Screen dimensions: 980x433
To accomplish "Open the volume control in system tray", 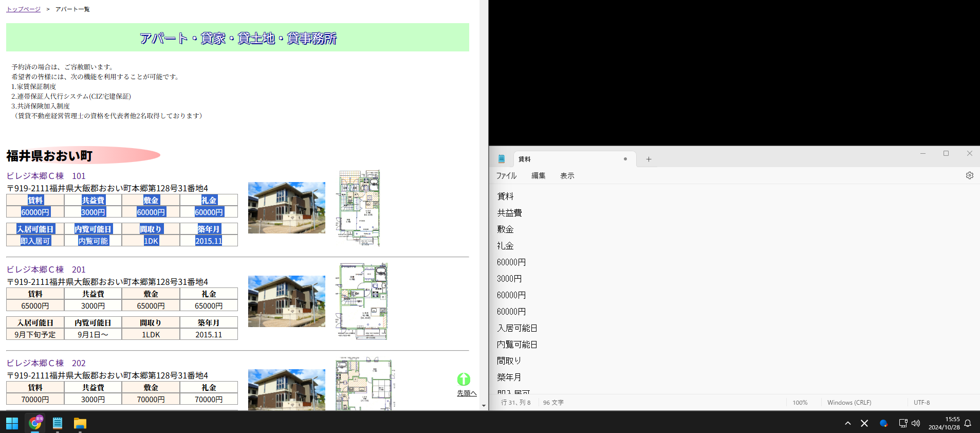I will pos(916,423).
